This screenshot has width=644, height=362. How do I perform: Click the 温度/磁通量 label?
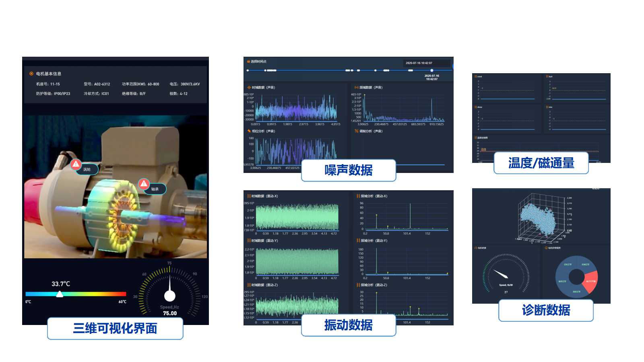pyautogui.click(x=541, y=163)
